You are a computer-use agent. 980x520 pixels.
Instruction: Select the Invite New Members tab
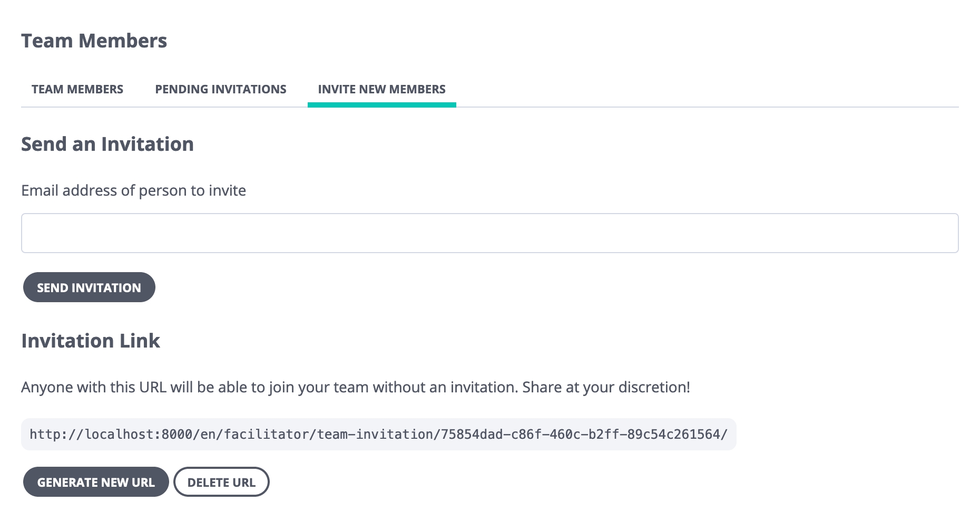381,89
